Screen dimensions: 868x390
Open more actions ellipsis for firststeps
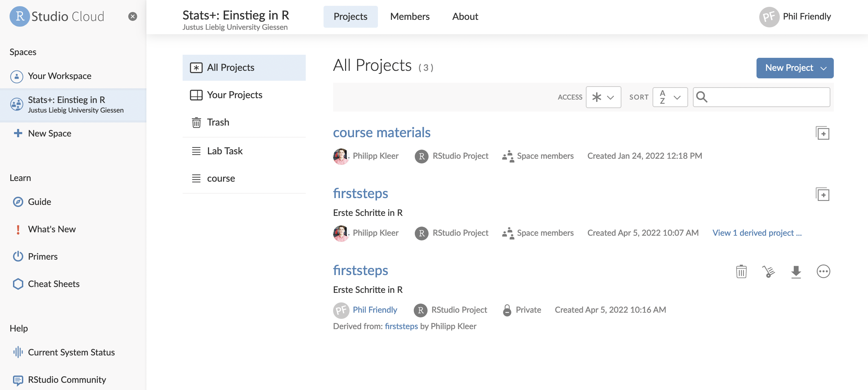pos(823,272)
